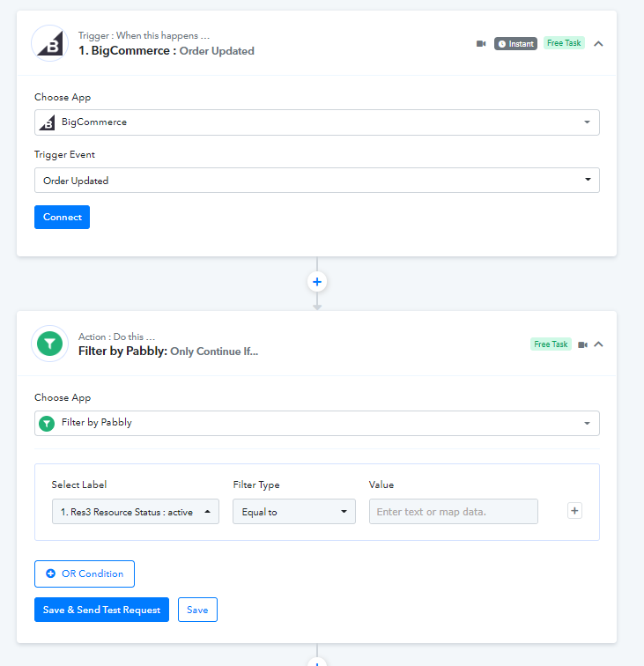Click the Instant badge in trigger header
The height and width of the screenshot is (666, 644).
515,44
